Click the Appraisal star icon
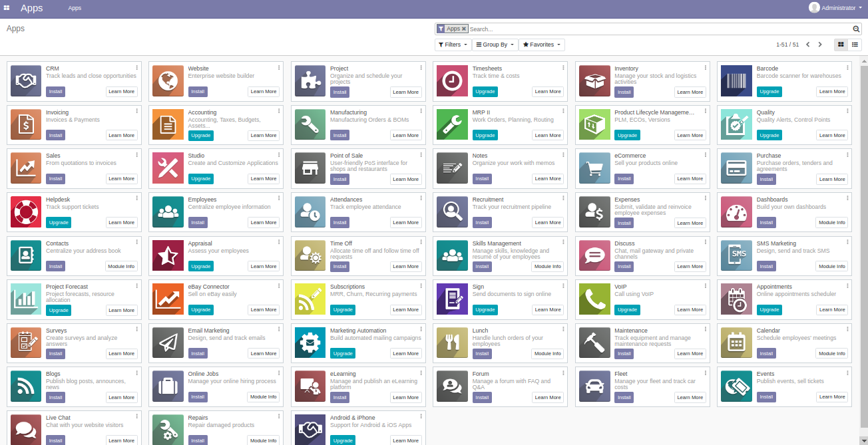This screenshot has width=868, height=445. (168, 255)
